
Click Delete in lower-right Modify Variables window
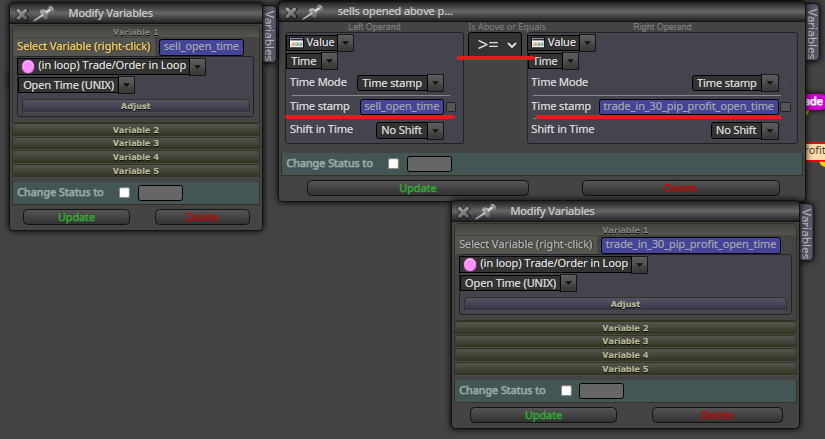[x=717, y=415]
